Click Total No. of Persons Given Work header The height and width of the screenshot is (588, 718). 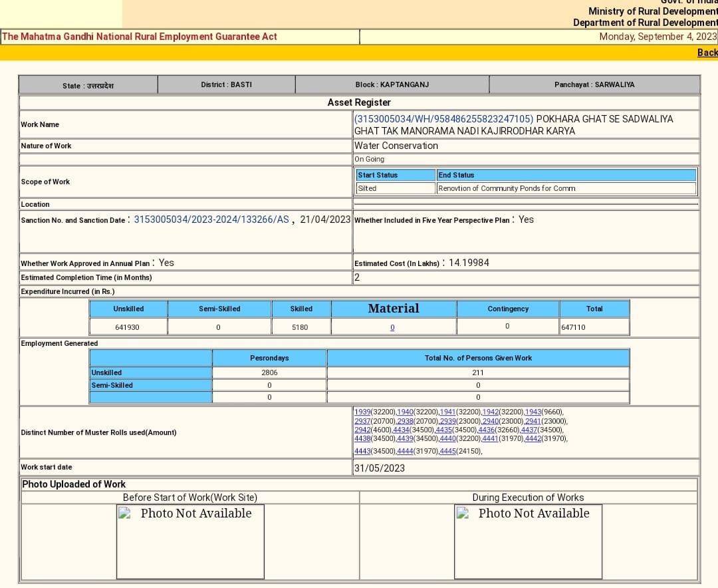point(478,358)
